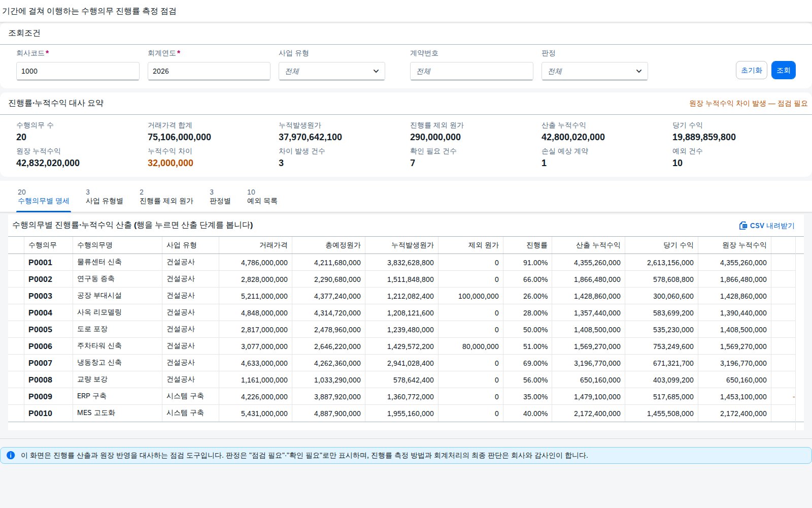Viewport: 812px width, 508px height.
Task: Click the 초기화 reset button
Action: 752,70
